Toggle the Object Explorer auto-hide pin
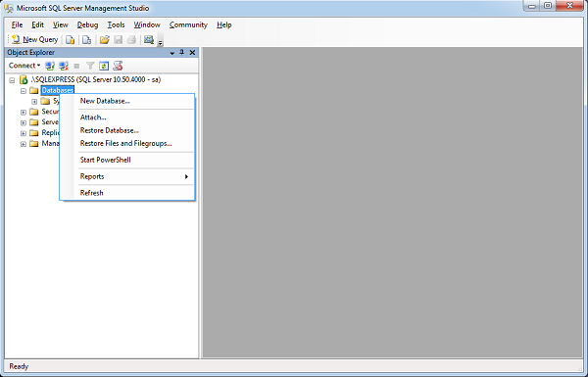The image size is (588, 377). 182,53
